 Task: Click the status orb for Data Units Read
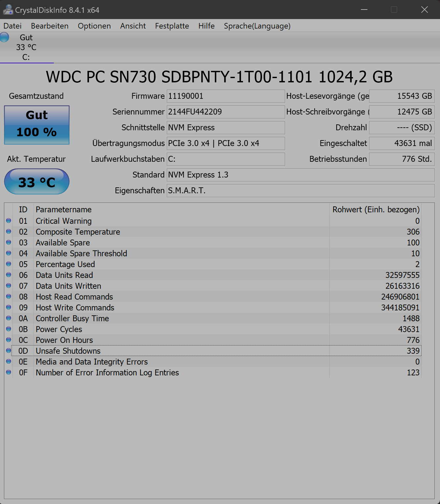coord(9,275)
